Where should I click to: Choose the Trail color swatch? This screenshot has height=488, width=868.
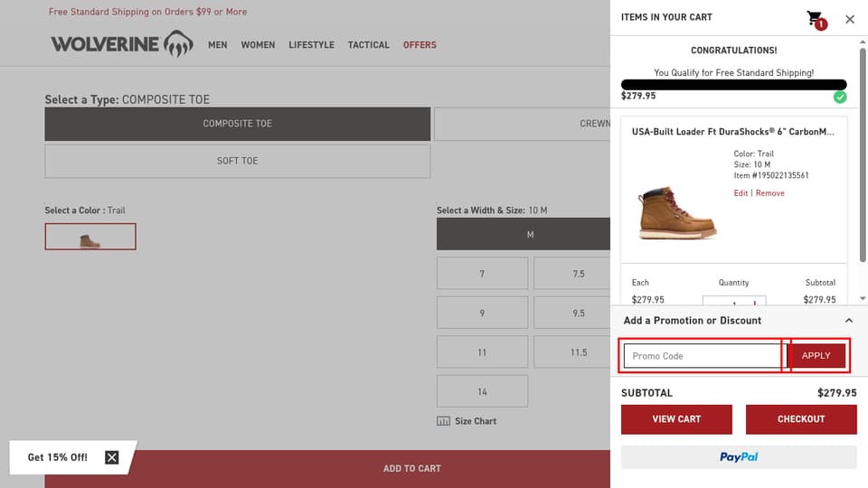point(90,236)
